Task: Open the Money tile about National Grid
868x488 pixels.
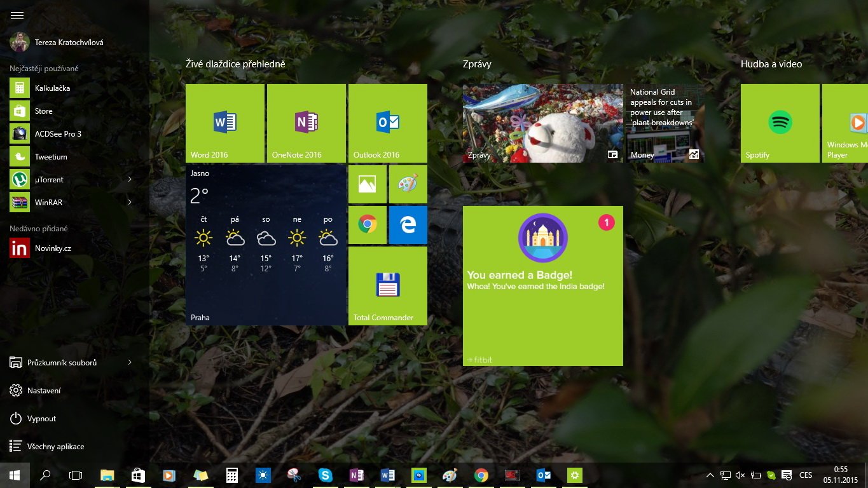Action: click(x=665, y=123)
